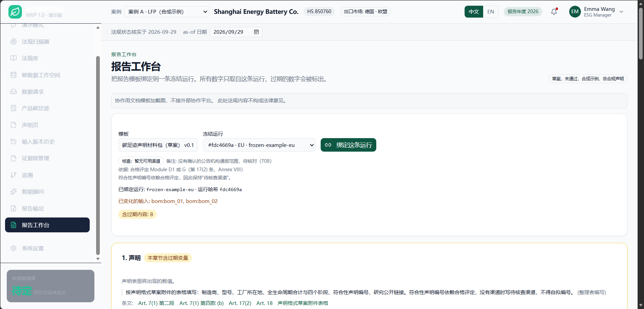Viewport: 644px width, 309px height.
Task: Open the notifications bell
Action: pos(554,11)
